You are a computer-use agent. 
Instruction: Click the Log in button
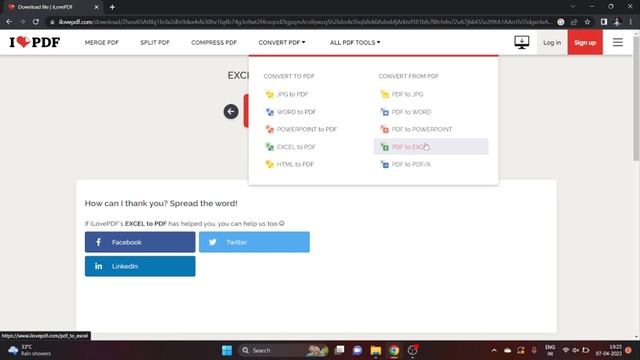552,42
